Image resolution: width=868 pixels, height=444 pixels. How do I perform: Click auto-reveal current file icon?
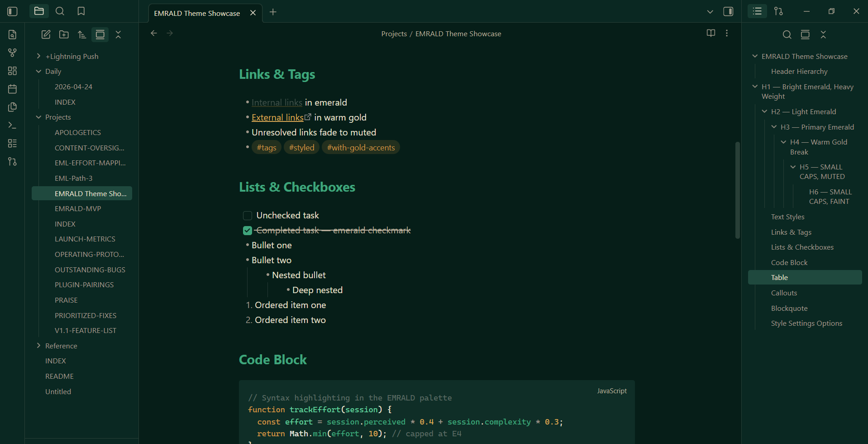point(100,34)
